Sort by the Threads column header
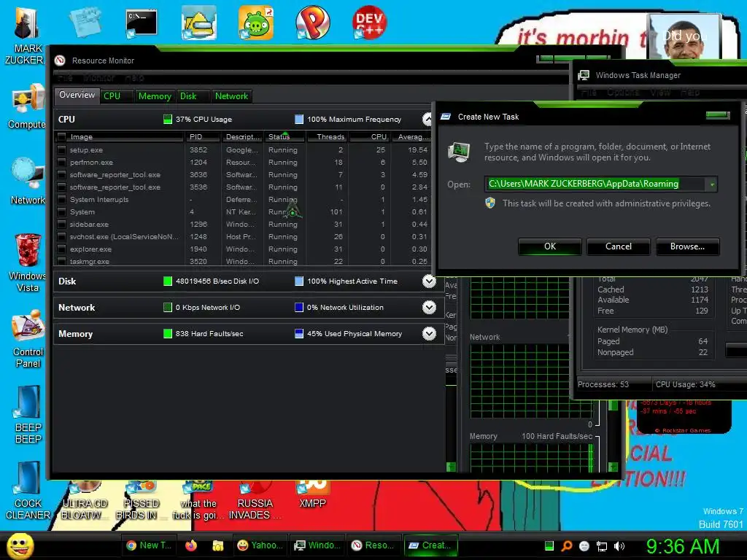 point(328,136)
